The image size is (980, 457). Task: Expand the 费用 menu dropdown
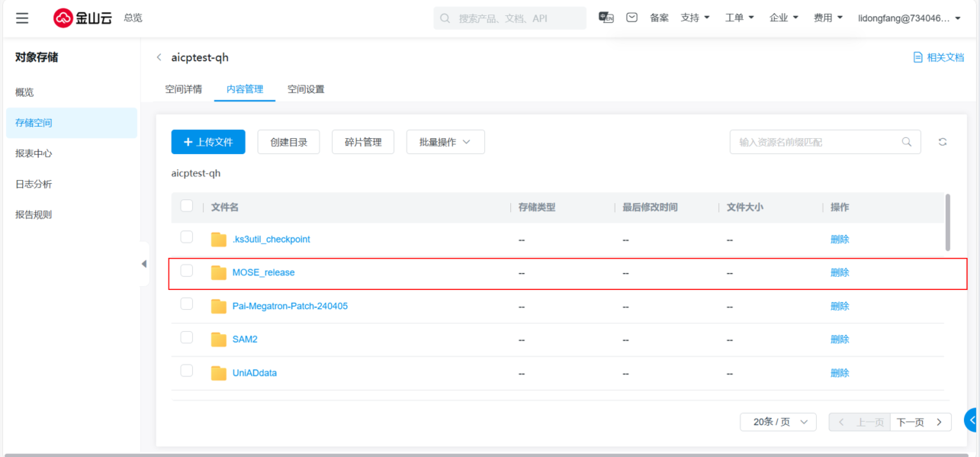(x=828, y=18)
